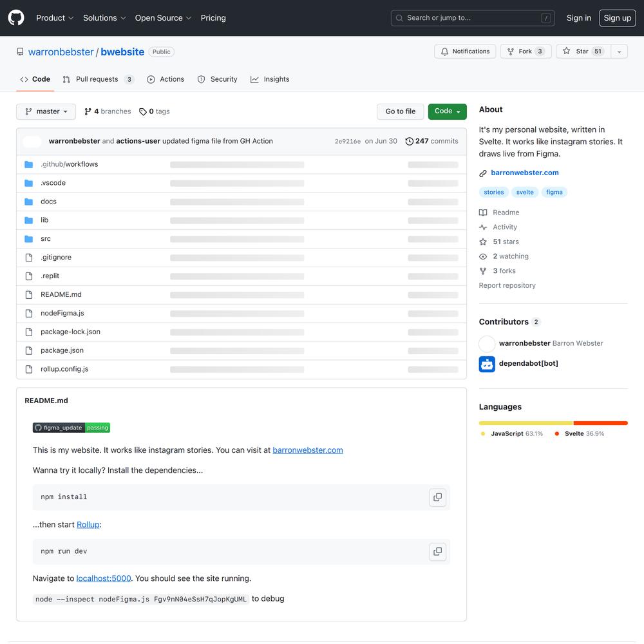Screen dimensions: 644x644
Task: Expand the dropdown arrow next to Star
Action: pyautogui.click(x=619, y=52)
